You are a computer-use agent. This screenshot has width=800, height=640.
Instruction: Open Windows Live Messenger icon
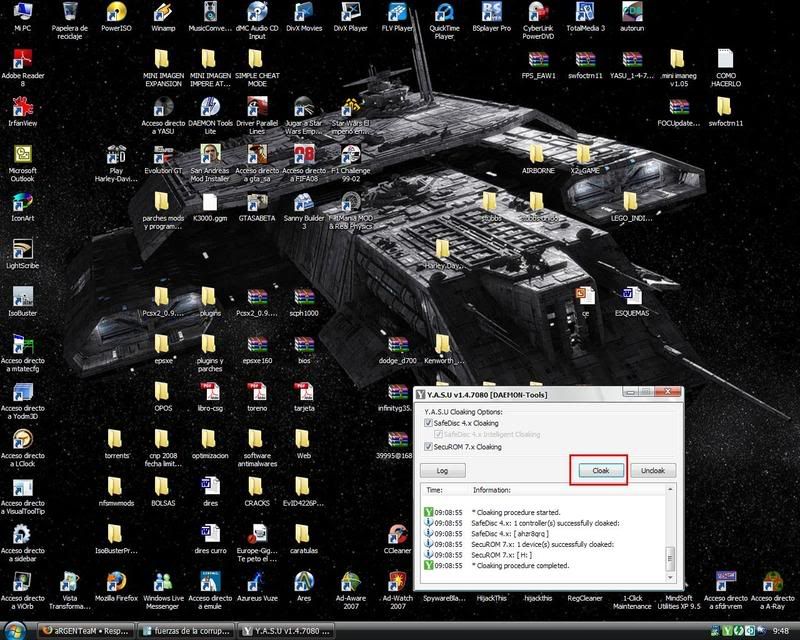[x=163, y=590]
